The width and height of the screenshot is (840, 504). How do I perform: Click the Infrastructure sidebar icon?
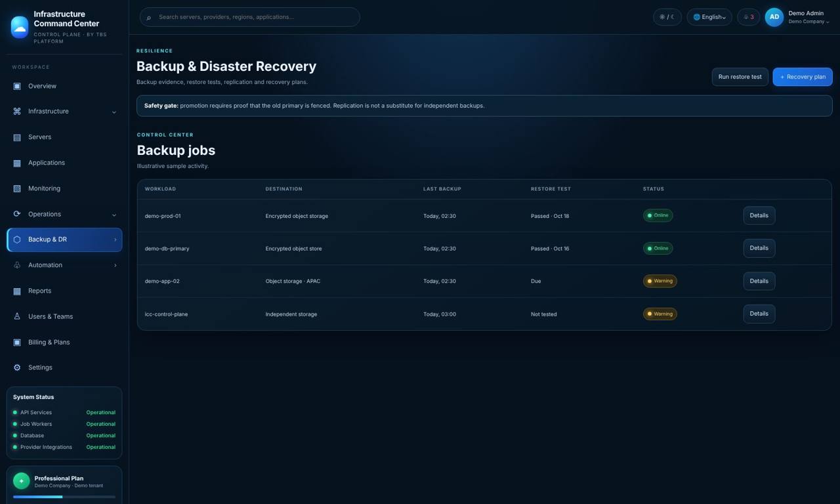click(x=17, y=112)
